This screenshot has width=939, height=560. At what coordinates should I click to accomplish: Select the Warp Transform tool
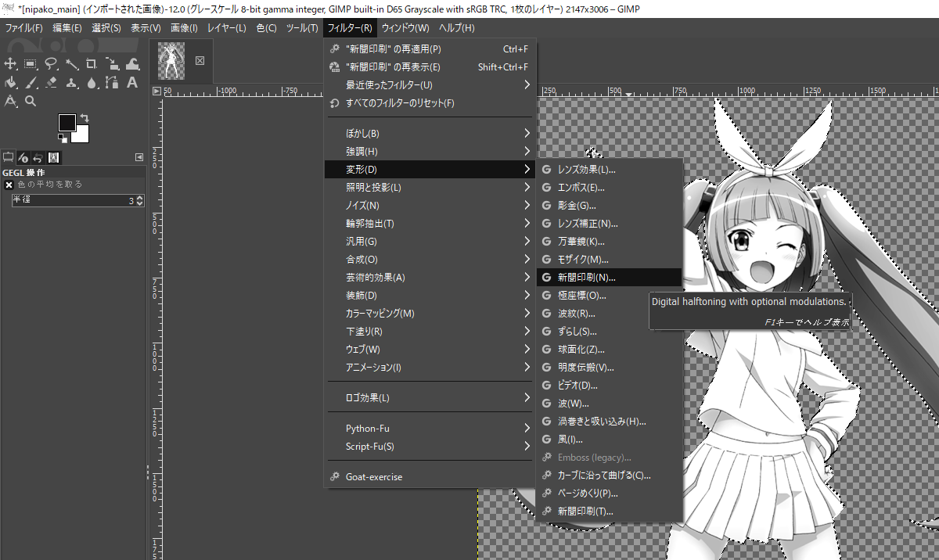[132, 64]
